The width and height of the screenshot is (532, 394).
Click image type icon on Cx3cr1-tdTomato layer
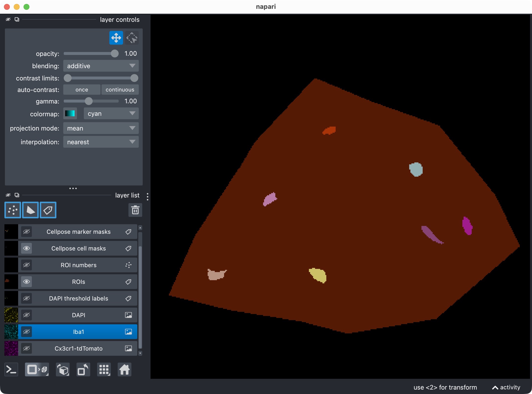tap(128, 349)
